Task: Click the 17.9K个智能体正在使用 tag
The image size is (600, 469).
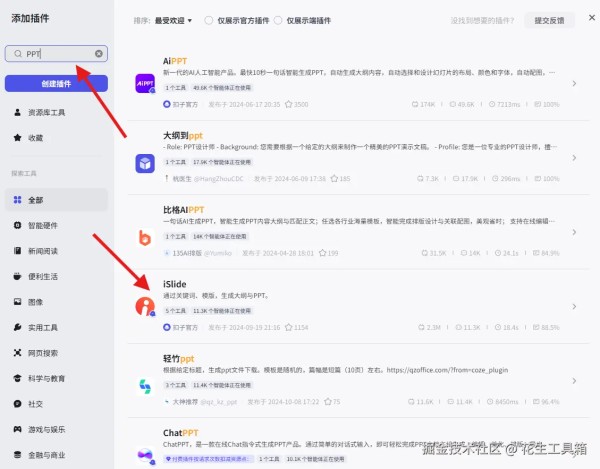Action: point(222,162)
